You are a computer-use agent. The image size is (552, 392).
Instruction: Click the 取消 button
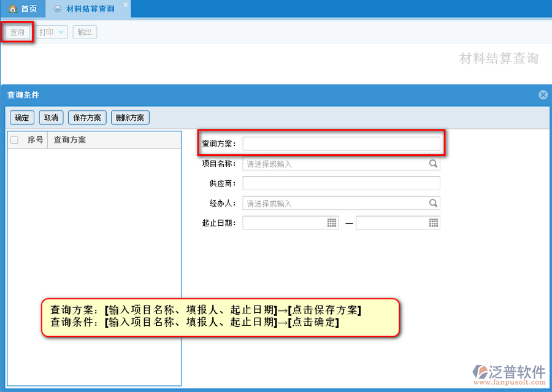(51, 118)
